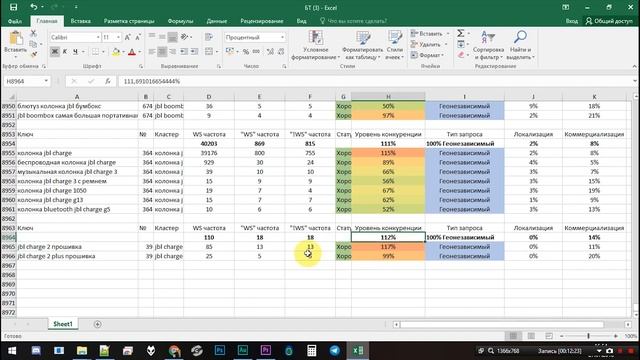Decrease decimal places
Screen dimensions: 640x360
click(x=281, y=51)
